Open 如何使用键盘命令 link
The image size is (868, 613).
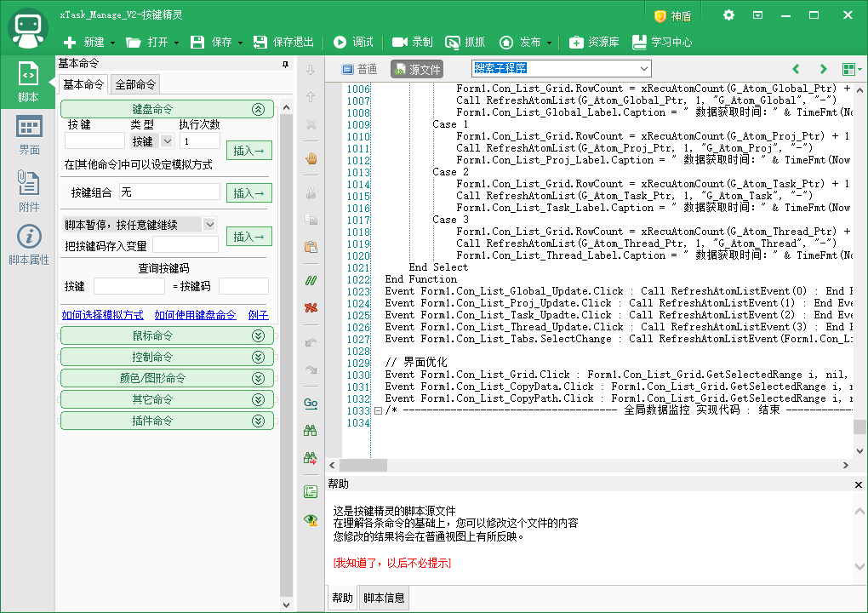195,315
